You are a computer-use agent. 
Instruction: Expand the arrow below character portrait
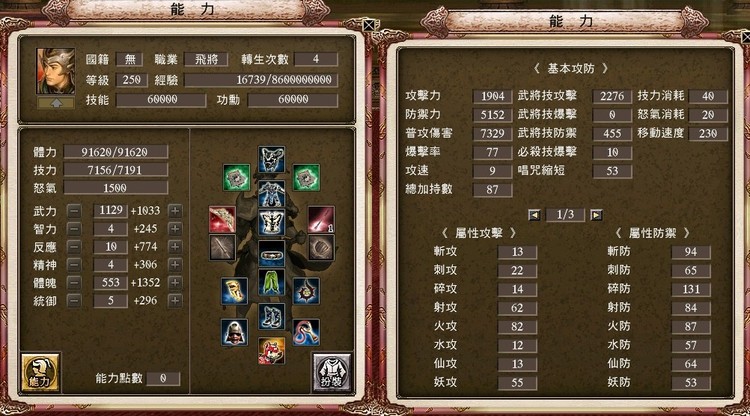[x=56, y=103]
